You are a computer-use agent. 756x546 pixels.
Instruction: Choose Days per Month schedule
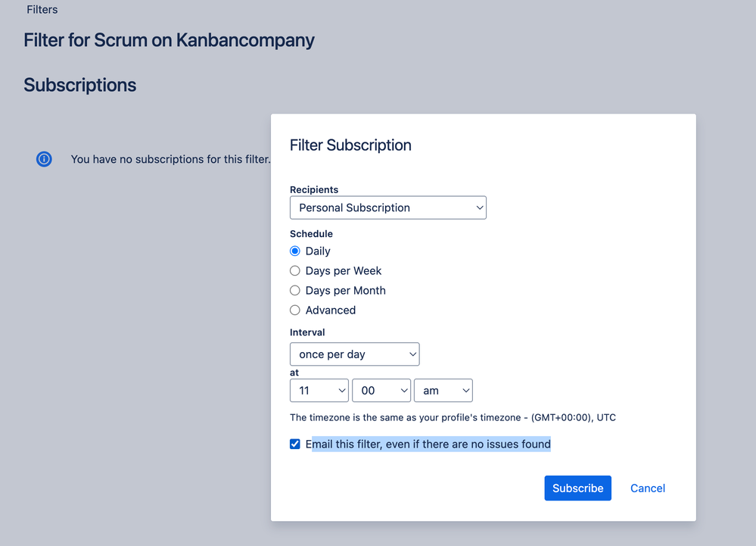pos(295,291)
